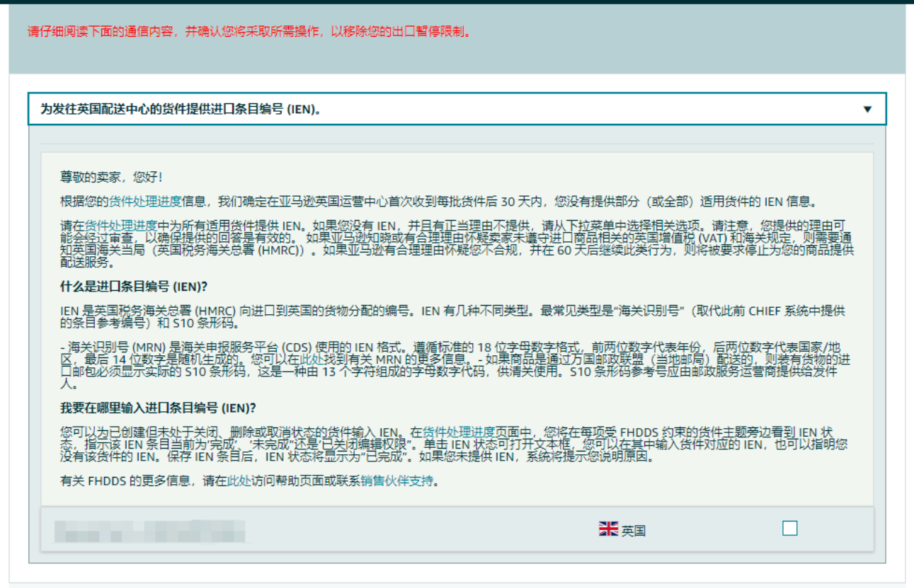Click the greeting 尊敬的卖家，您好！
Screen dimensions: 914x588
111,177
